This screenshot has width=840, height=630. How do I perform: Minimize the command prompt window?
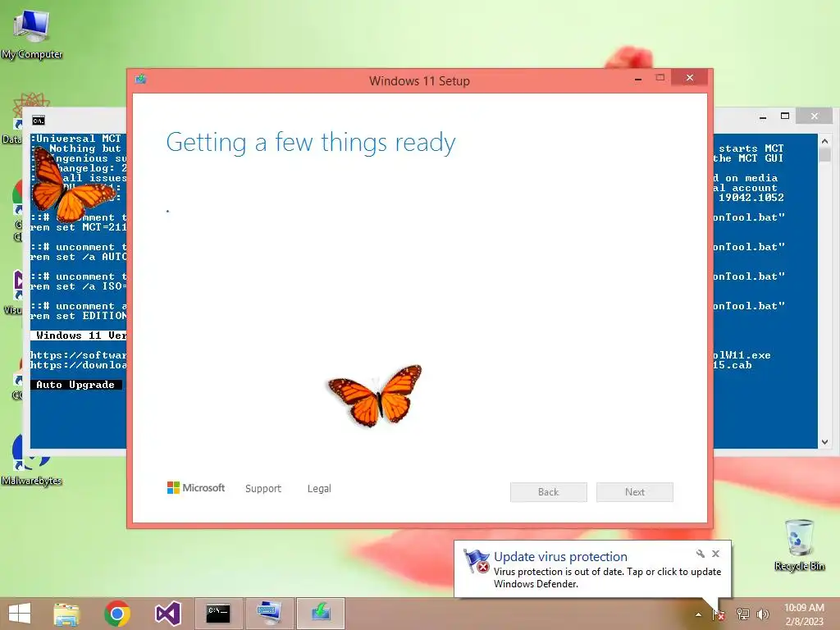pos(763,116)
